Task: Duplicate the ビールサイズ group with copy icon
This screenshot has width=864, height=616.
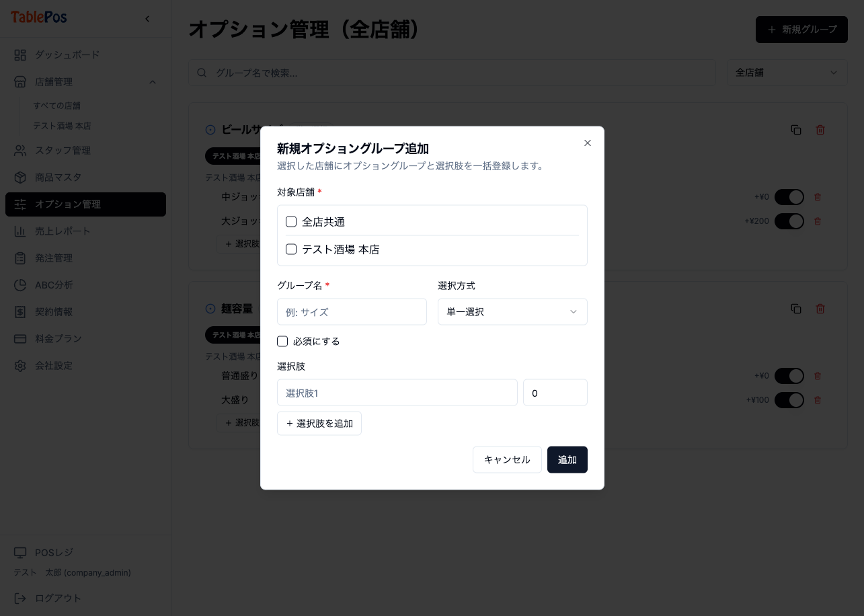Action: coord(796,130)
